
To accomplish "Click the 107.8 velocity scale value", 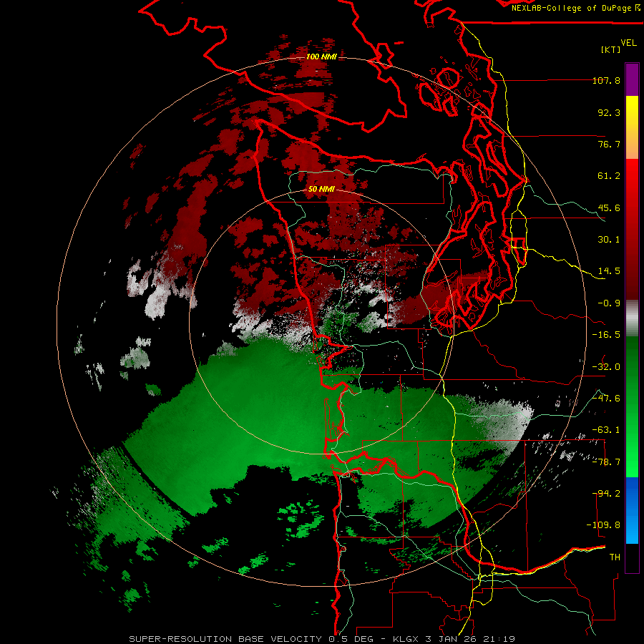I will tap(606, 80).
